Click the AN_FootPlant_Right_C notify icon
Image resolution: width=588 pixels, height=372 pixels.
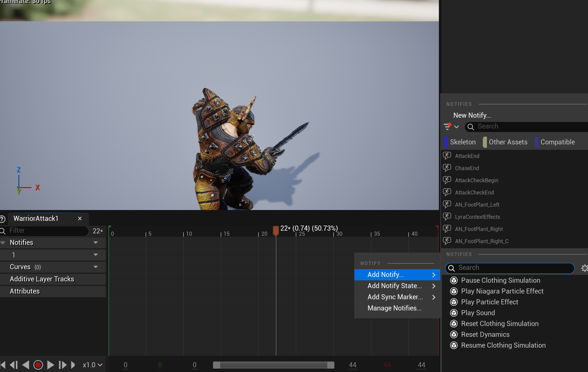pos(447,241)
